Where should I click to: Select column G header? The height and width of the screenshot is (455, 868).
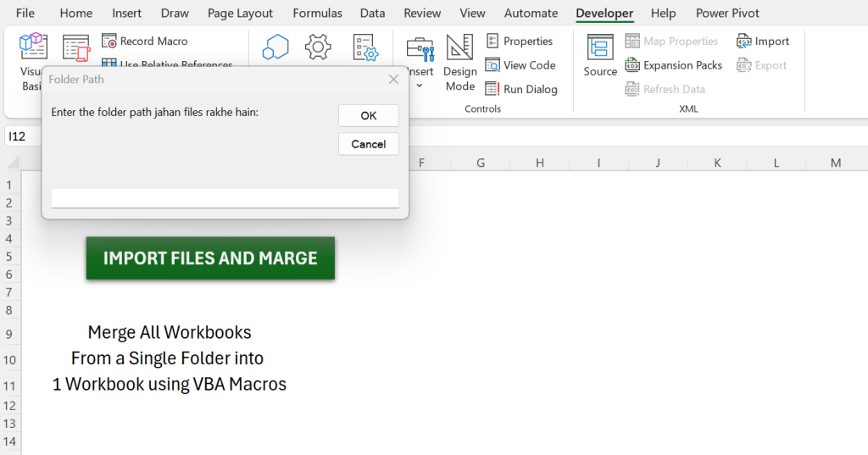(481, 163)
